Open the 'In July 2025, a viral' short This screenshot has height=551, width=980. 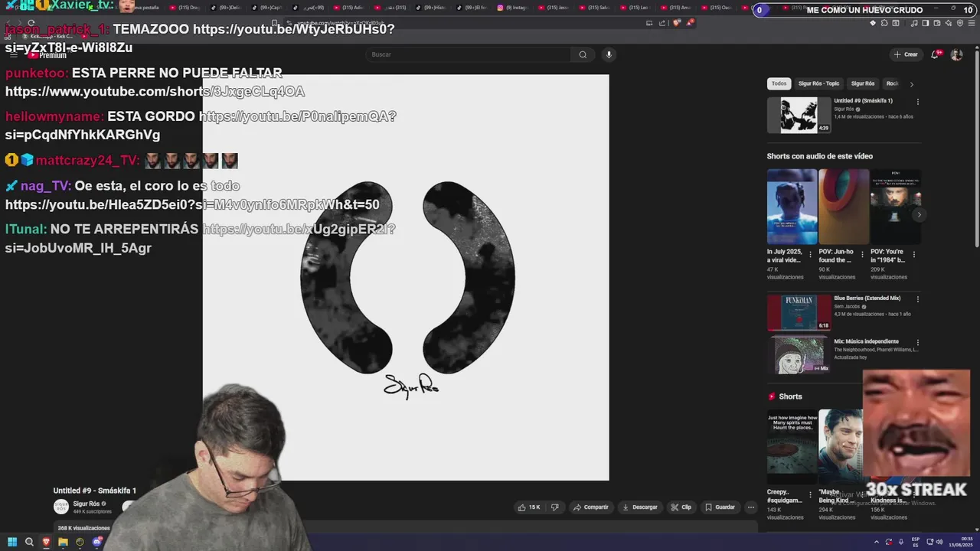tap(792, 207)
